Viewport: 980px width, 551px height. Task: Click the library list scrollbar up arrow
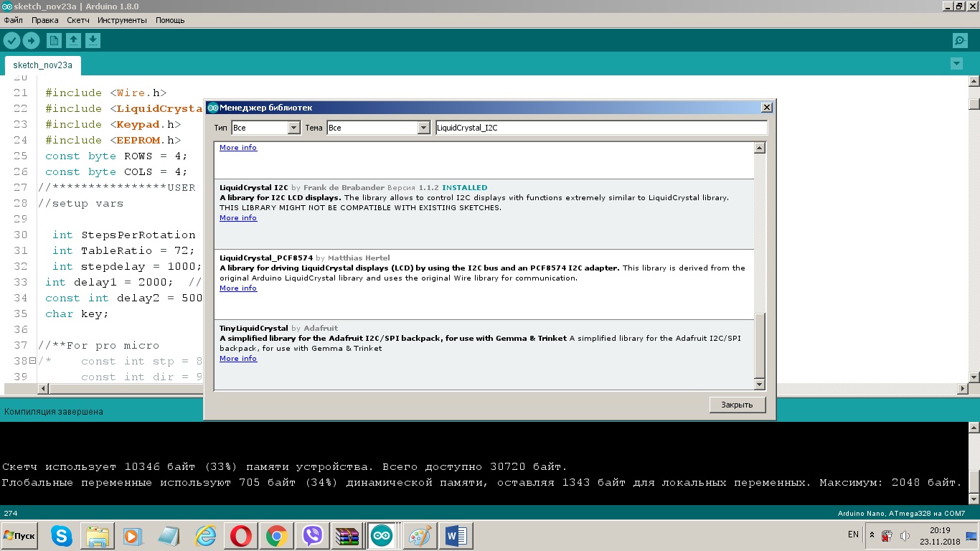tap(760, 148)
